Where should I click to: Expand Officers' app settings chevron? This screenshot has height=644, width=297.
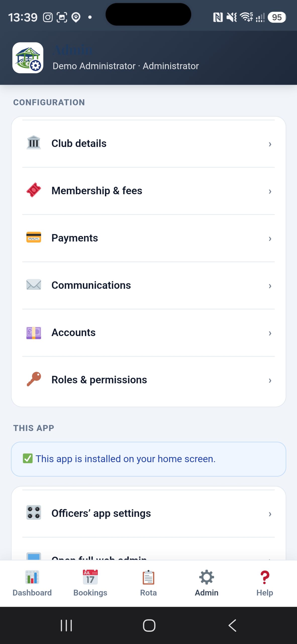[270, 514]
